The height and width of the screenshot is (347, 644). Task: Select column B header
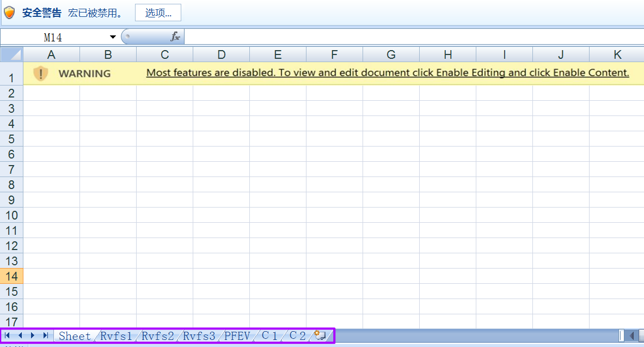pos(108,54)
